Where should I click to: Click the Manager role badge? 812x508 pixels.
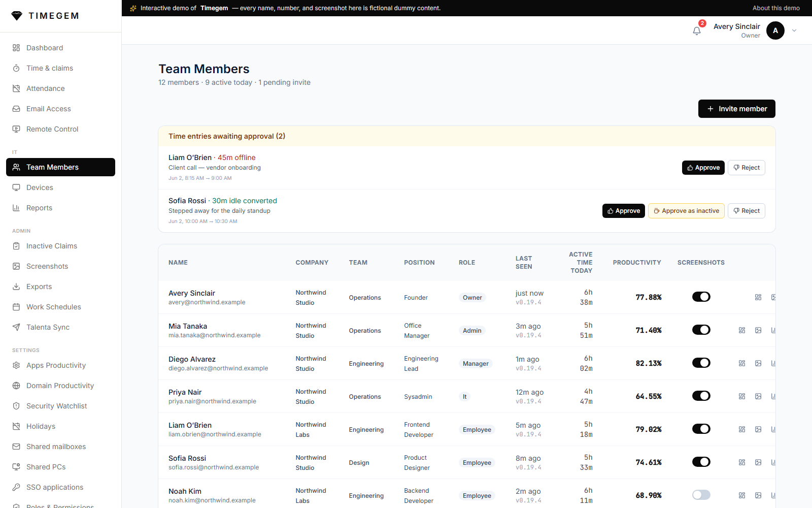point(476,364)
